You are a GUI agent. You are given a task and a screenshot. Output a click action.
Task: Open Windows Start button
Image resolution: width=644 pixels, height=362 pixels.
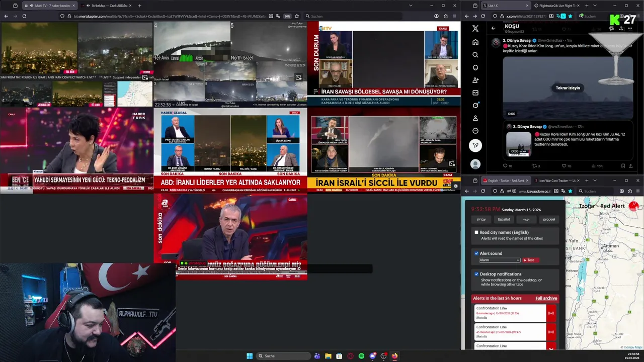point(250,356)
